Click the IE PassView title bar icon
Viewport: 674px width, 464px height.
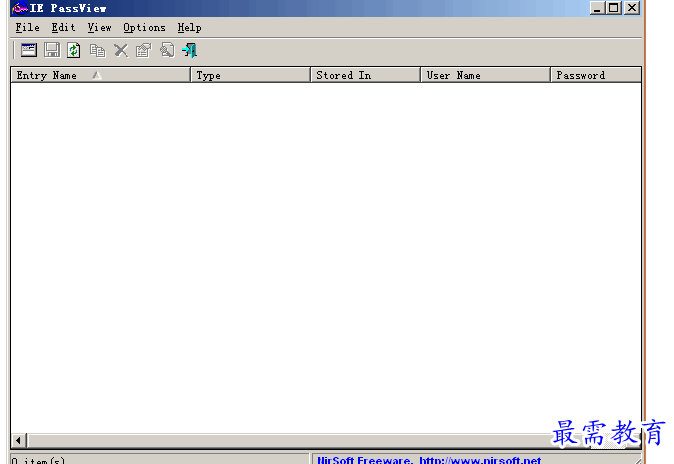(20, 8)
